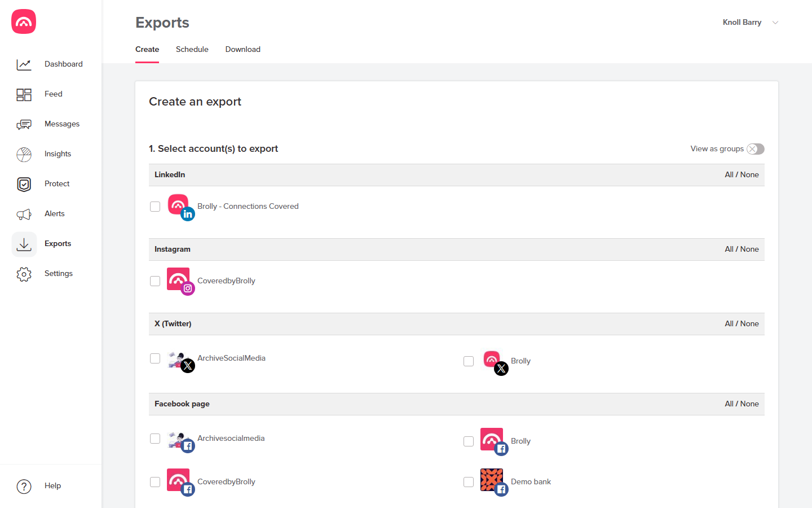Click the Exports download icon

(24, 244)
